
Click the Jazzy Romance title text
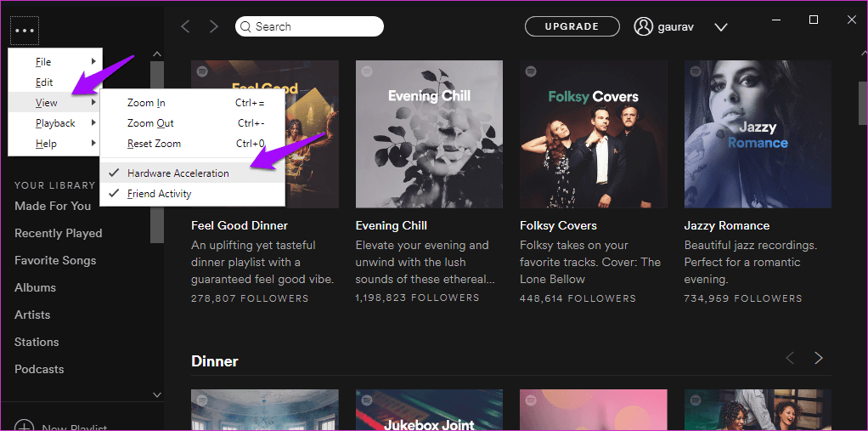(727, 225)
